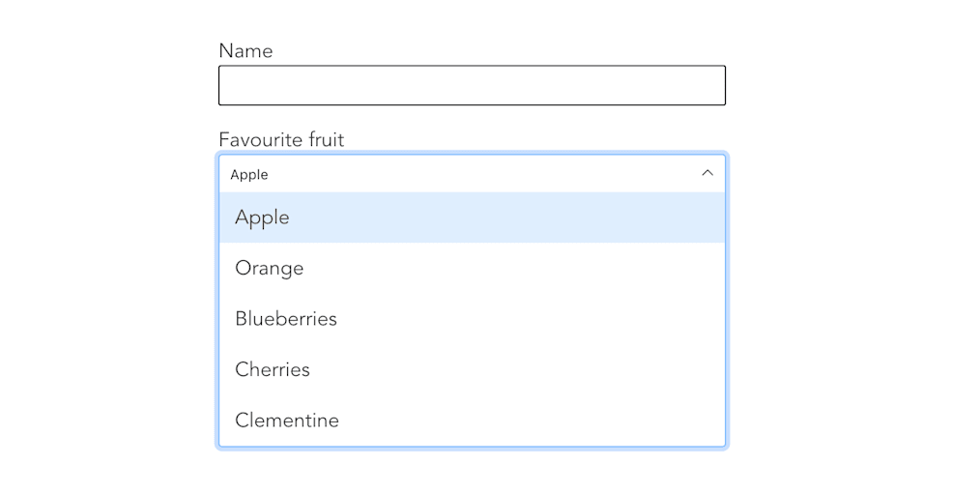980x493 pixels.
Task: Close the fruit list via up-arrow icon
Action: coord(706,173)
